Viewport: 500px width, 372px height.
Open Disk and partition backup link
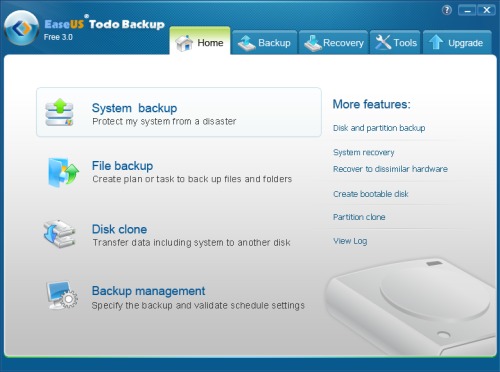379,128
